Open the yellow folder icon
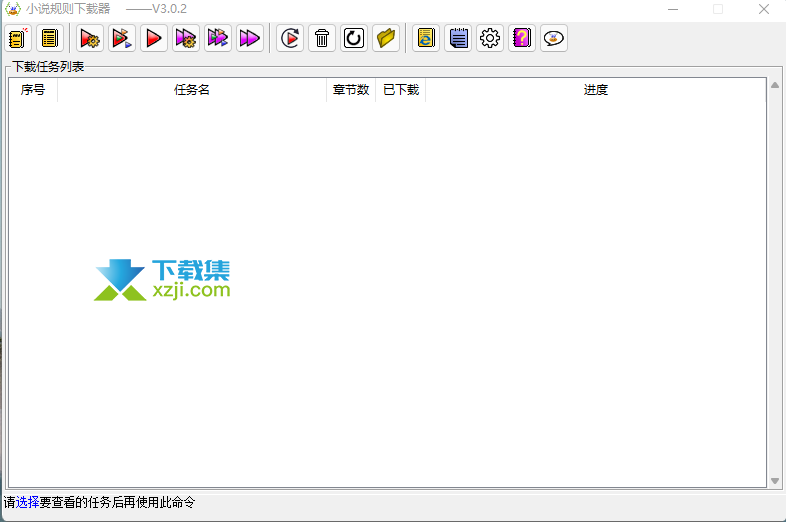 pos(386,38)
